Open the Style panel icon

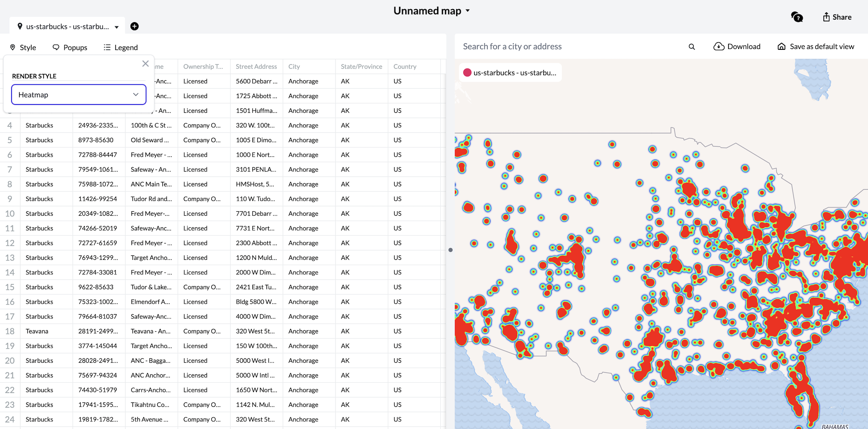(13, 47)
